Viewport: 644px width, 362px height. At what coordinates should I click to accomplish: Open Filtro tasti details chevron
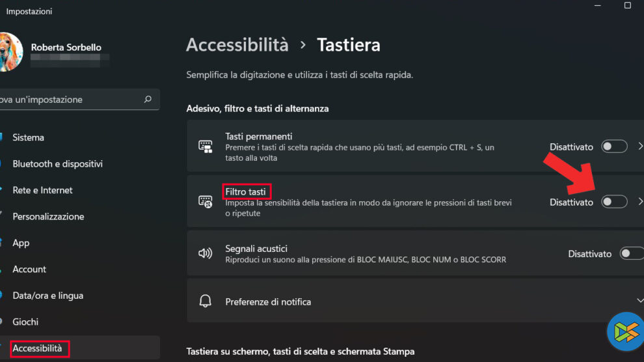point(640,202)
